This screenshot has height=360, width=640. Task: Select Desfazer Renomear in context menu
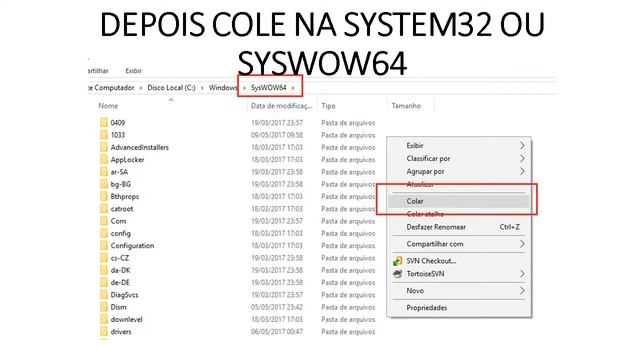[x=459, y=227]
